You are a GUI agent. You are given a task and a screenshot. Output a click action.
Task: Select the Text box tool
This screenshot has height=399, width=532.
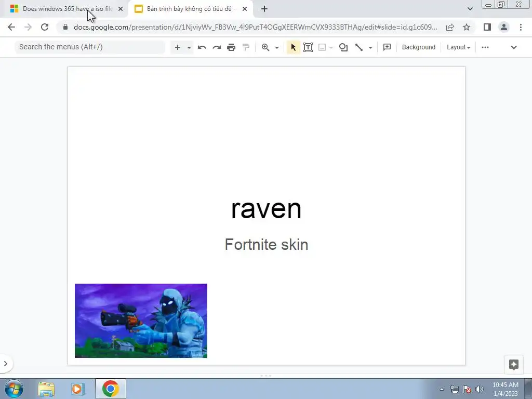(308, 47)
